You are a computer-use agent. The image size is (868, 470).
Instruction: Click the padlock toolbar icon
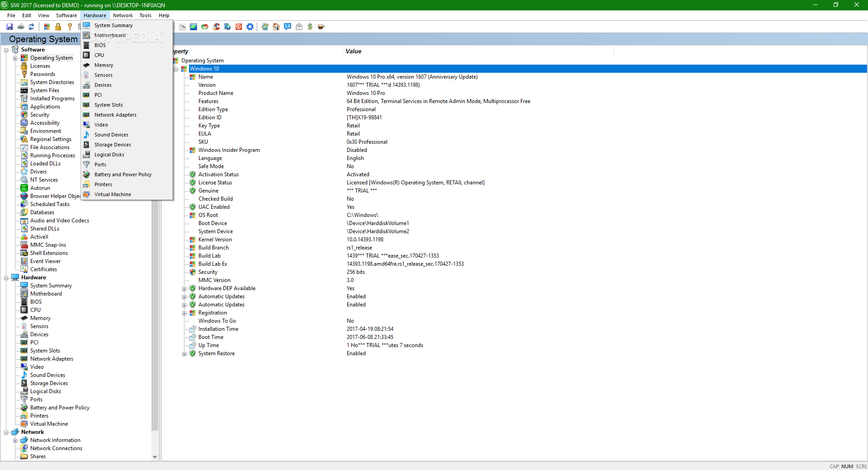58,27
